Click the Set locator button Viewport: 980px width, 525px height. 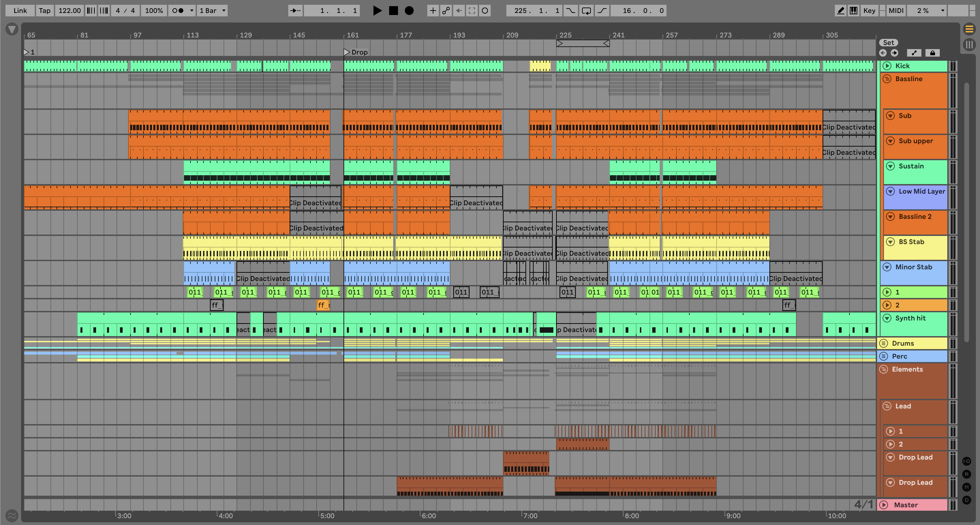tap(888, 43)
